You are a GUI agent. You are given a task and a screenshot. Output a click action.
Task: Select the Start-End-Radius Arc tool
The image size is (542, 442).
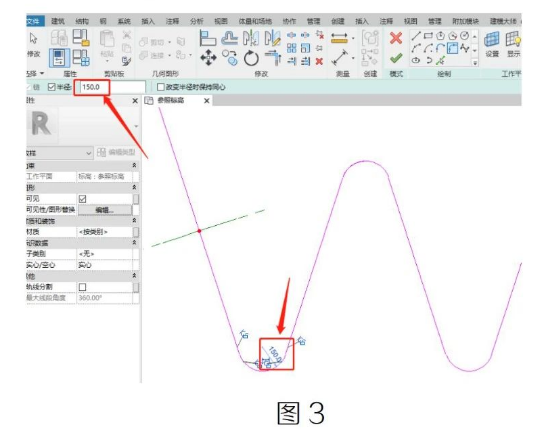(416, 48)
